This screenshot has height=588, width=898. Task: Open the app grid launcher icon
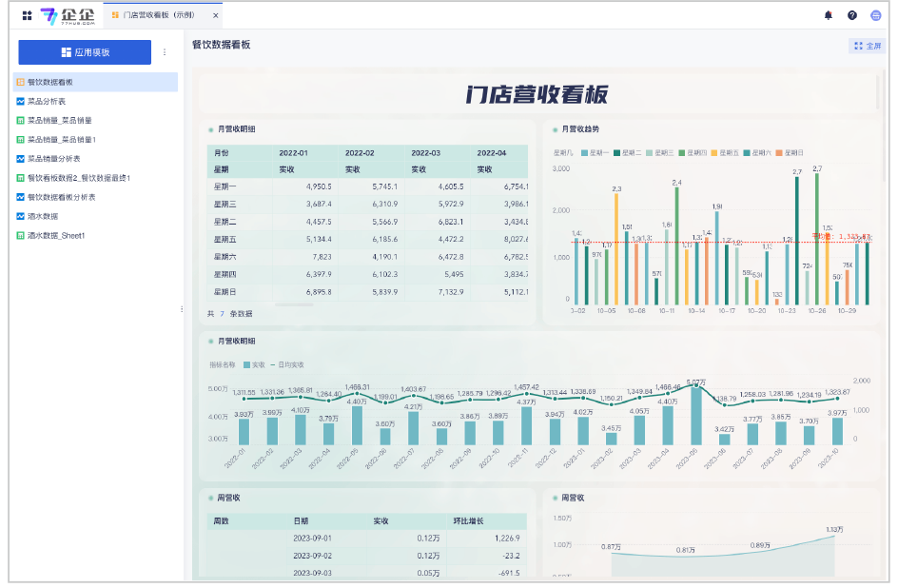coord(27,16)
